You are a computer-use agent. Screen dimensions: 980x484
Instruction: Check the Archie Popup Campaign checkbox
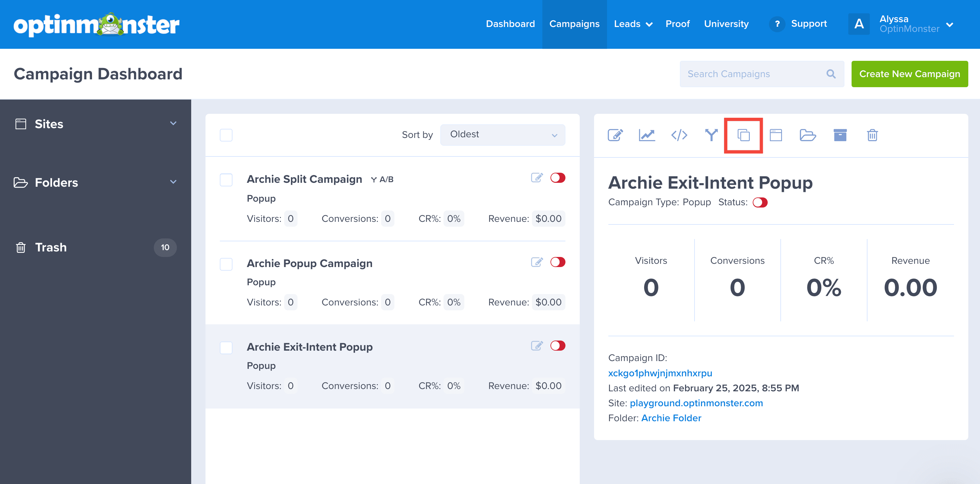point(226,264)
